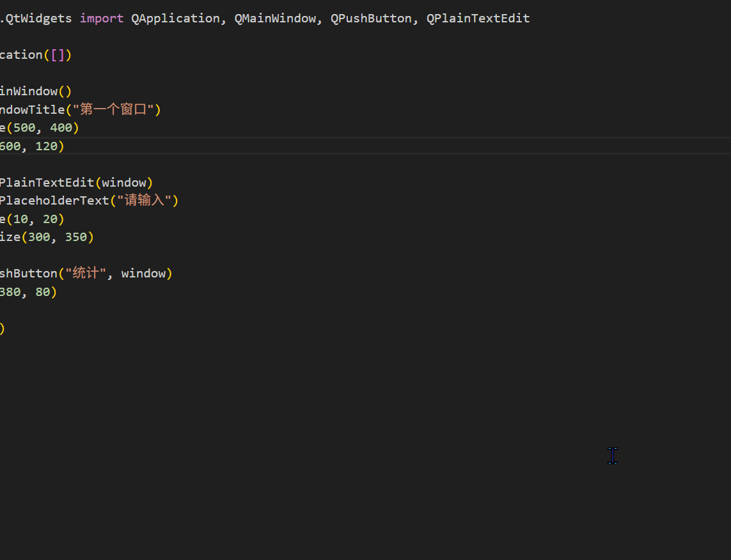Viewport: 731px width, 560px height.
Task: Select QPlainTextEdit at the end of imports
Action: pos(478,18)
